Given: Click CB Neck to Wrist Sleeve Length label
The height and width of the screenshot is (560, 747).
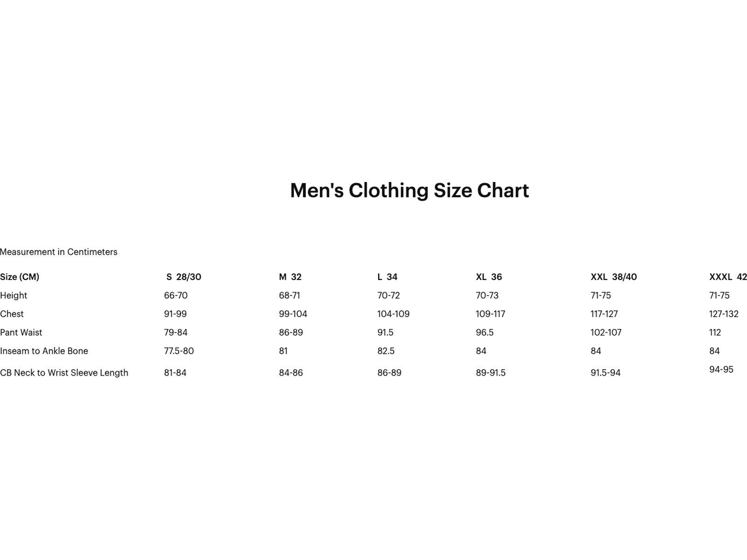Looking at the screenshot, I should pyautogui.click(x=64, y=373).
